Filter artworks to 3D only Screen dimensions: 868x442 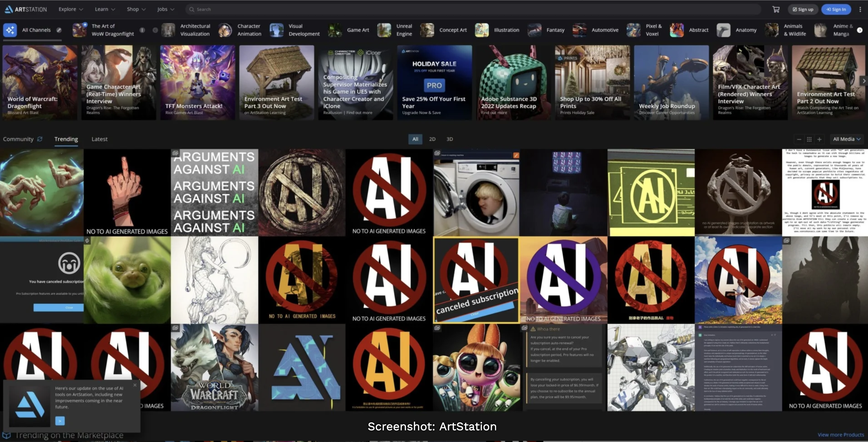coord(450,139)
